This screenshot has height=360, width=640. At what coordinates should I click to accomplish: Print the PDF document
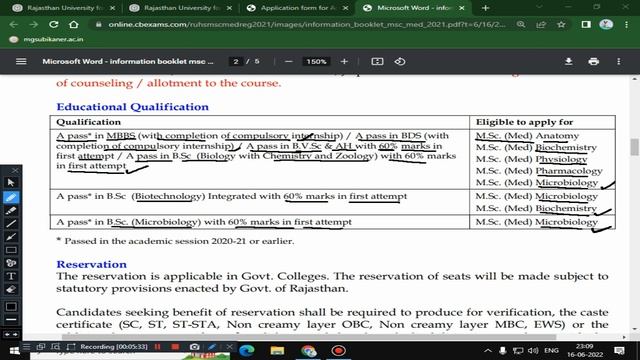(x=593, y=61)
